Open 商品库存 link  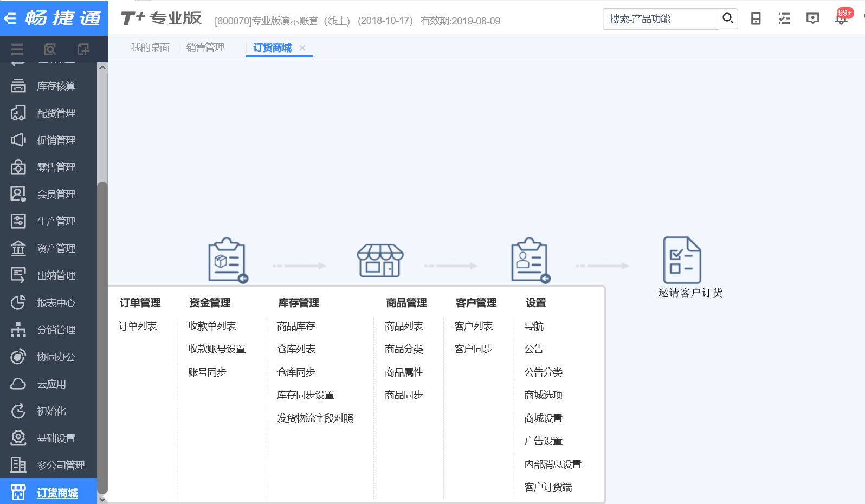click(296, 326)
